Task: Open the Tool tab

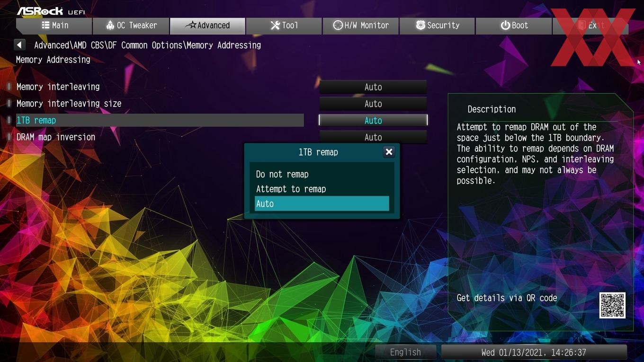Action: coord(284,26)
